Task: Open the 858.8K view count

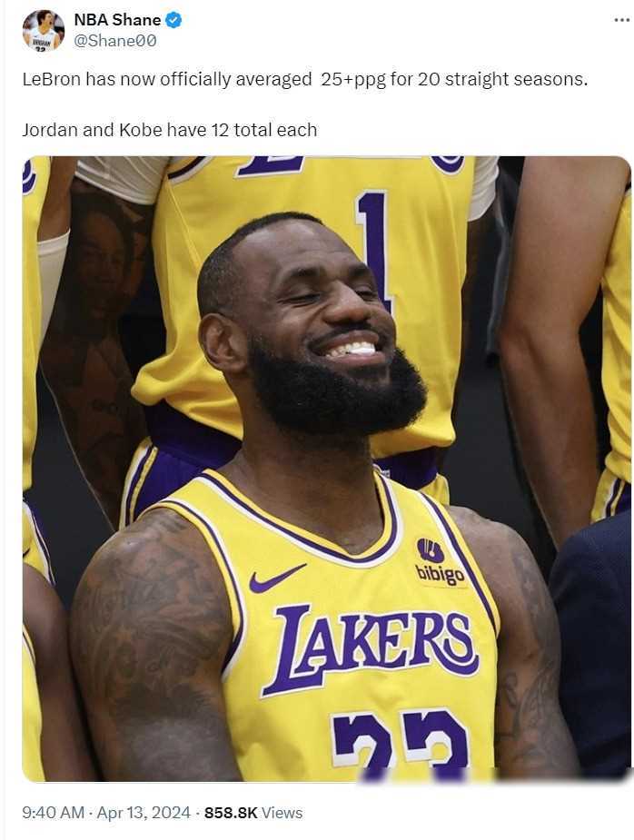Action: pos(231,813)
